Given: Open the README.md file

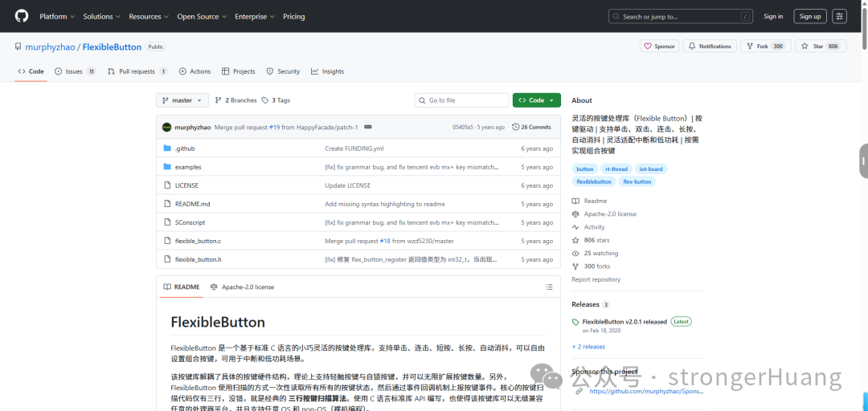Looking at the screenshot, I should (x=192, y=204).
